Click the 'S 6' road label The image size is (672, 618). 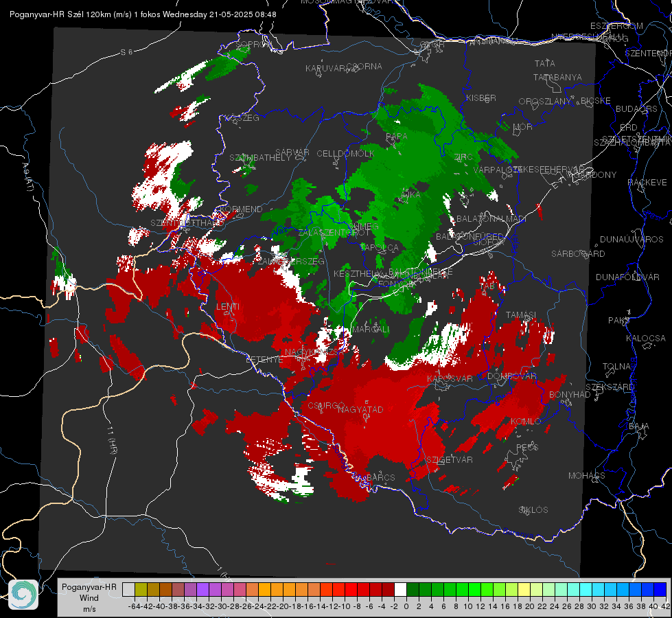[x=126, y=52]
